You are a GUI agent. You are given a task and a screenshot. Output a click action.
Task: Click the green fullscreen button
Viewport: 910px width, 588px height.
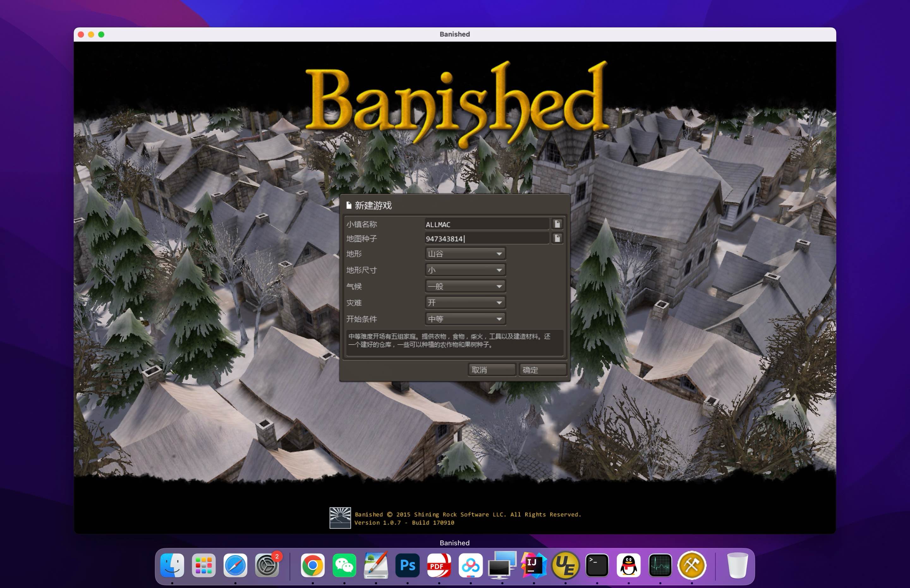pyautogui.click(x=101, y=34)
